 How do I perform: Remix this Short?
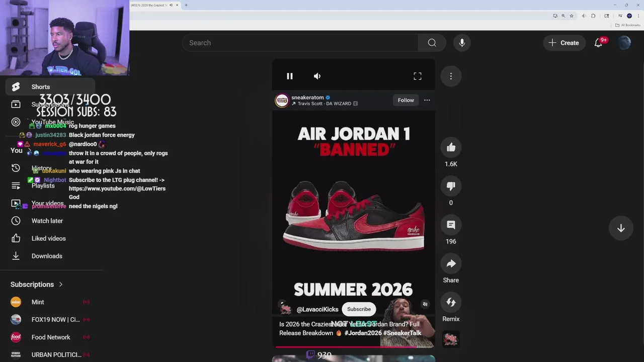point(451,302)
